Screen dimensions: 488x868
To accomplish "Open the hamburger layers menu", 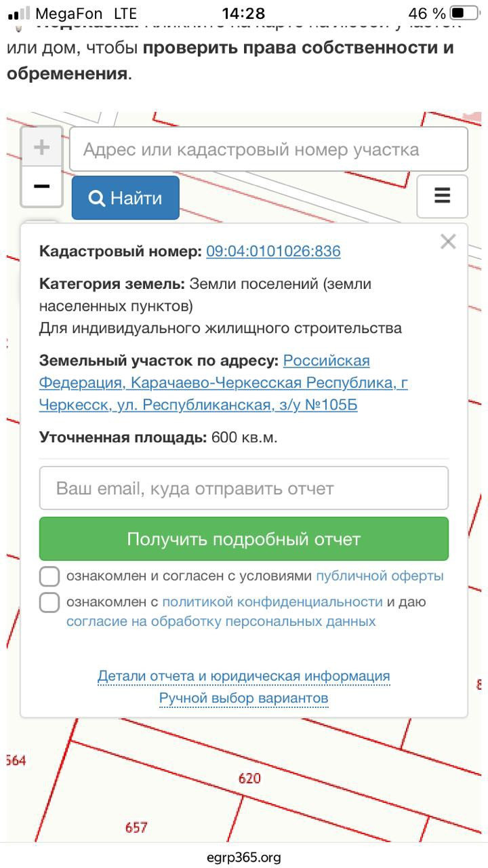I will pyautogui.click(x=442, y=196).
